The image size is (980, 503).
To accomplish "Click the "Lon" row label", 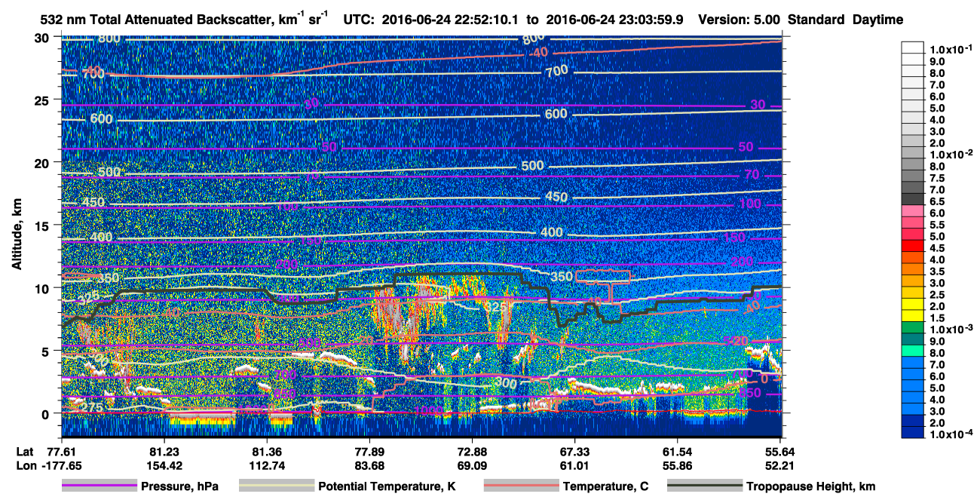I will [x=26, y=465].
